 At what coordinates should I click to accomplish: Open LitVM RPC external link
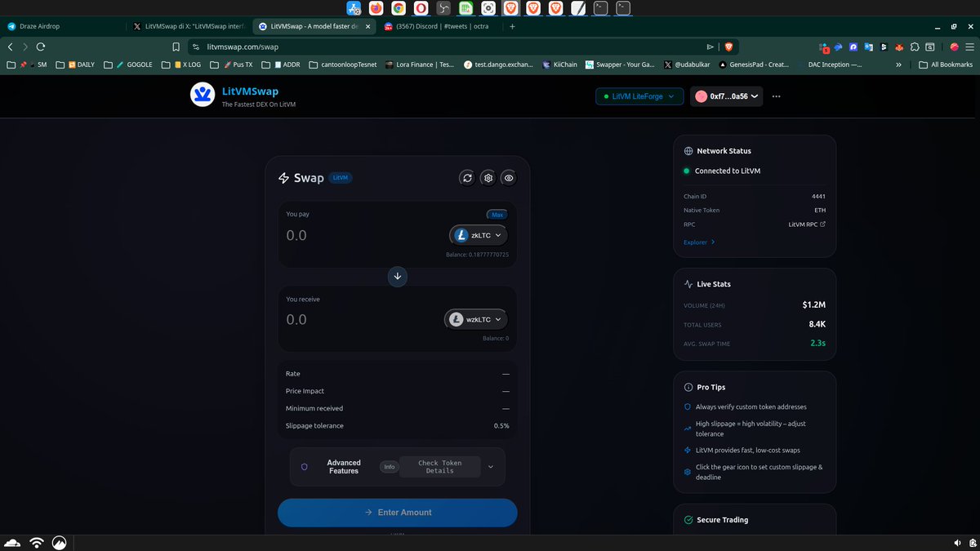tap(807, 224)
